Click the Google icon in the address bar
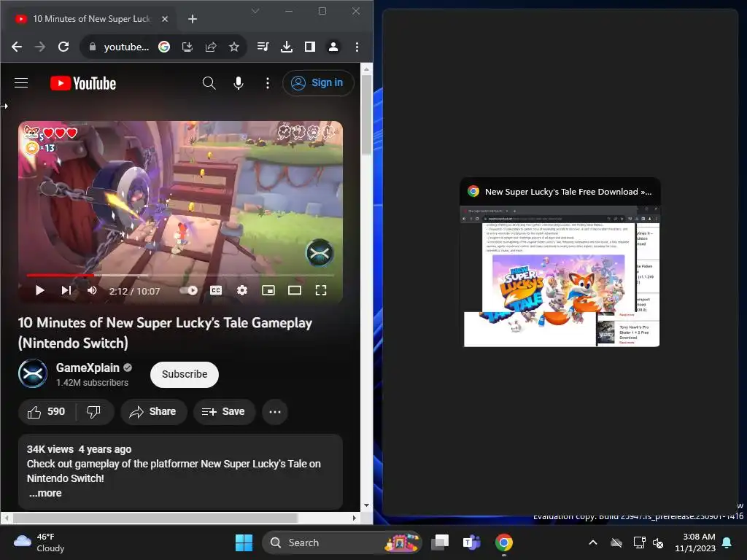Image resolution: width=747 pixels, height=560 pixels. coord(164,47)
